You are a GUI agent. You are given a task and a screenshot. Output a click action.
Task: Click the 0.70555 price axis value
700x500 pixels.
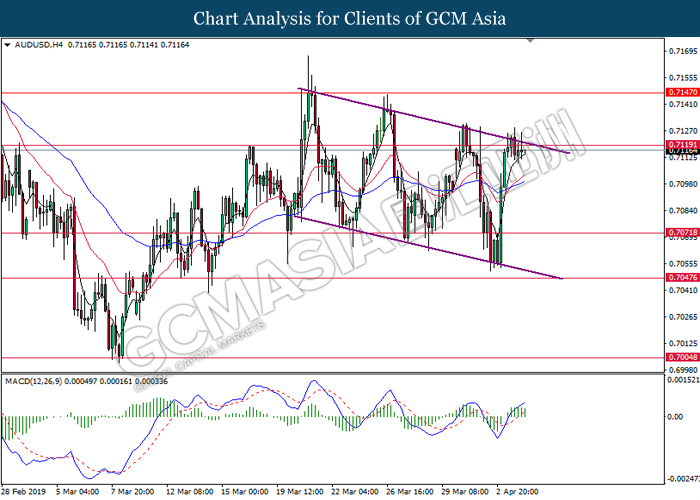(683, 264)
